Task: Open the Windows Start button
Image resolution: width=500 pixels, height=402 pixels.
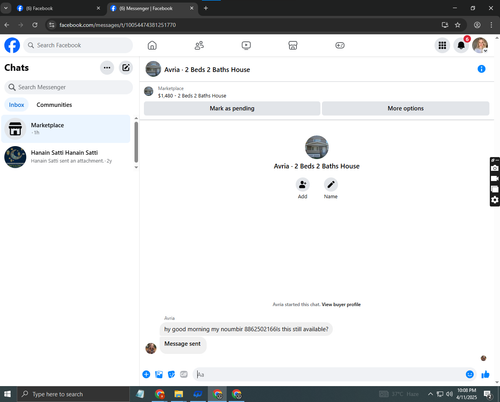Action: 7,394
